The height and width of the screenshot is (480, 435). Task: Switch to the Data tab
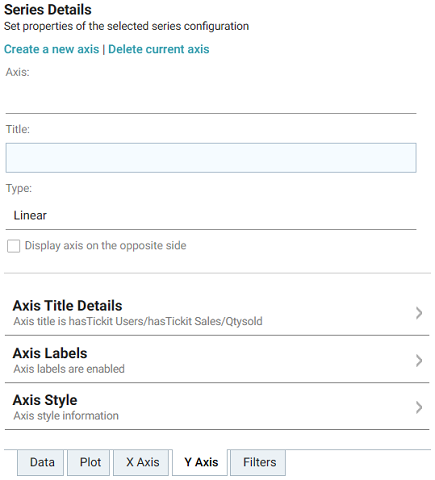42,462
